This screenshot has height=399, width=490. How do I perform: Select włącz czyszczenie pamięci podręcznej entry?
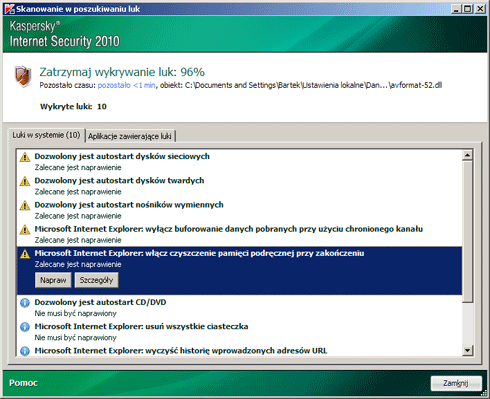tap(239, 271)
